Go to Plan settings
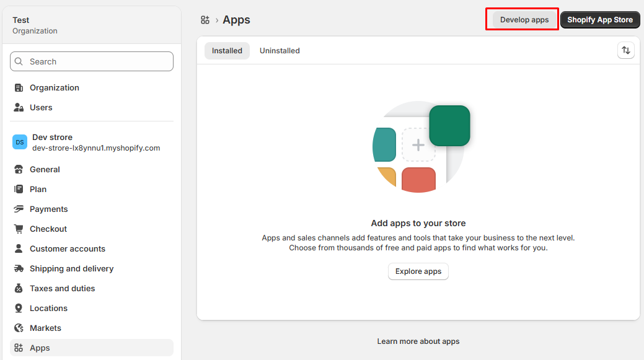644x360 pixels. 92,189
